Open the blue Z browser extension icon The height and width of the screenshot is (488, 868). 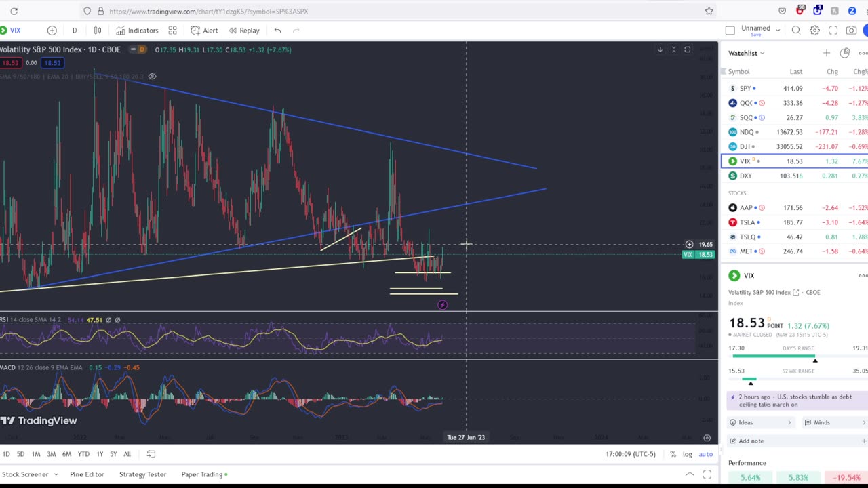[852, 11]
